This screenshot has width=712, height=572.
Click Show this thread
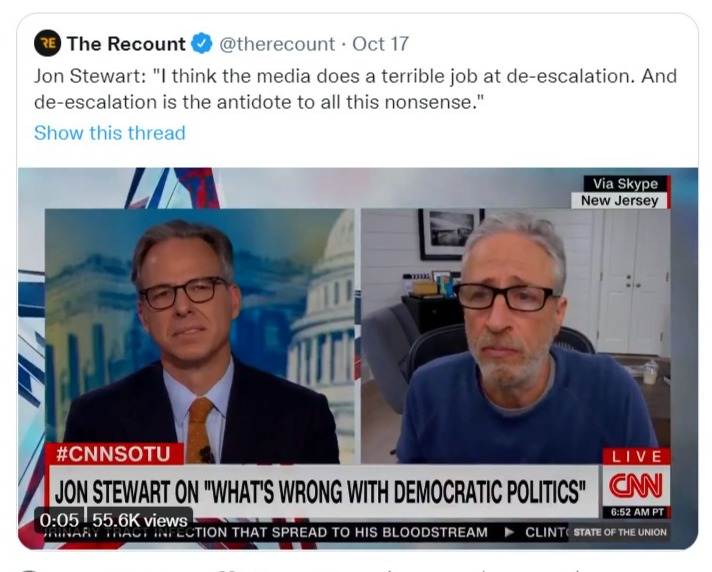(110, 133)
